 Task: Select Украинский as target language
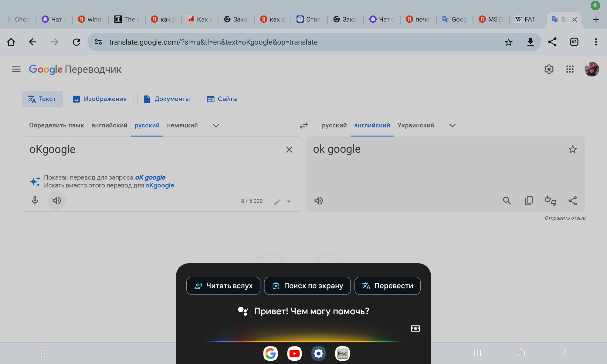[x=416, y=125]
